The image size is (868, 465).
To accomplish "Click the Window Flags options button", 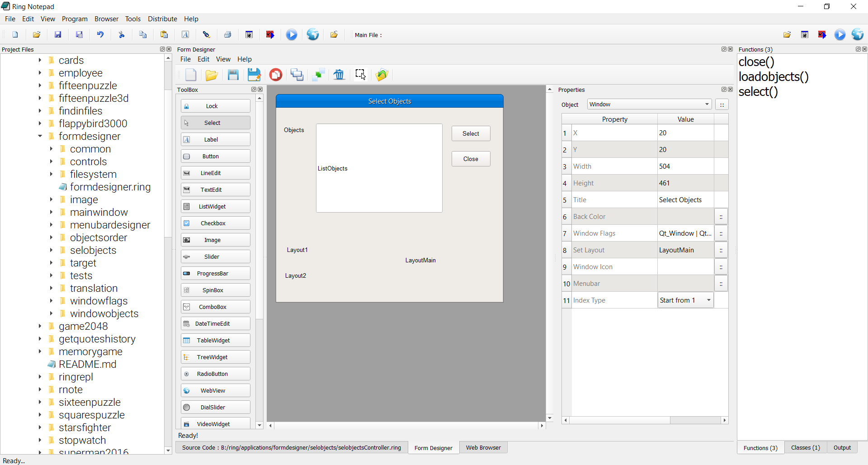I will [721, 233].
